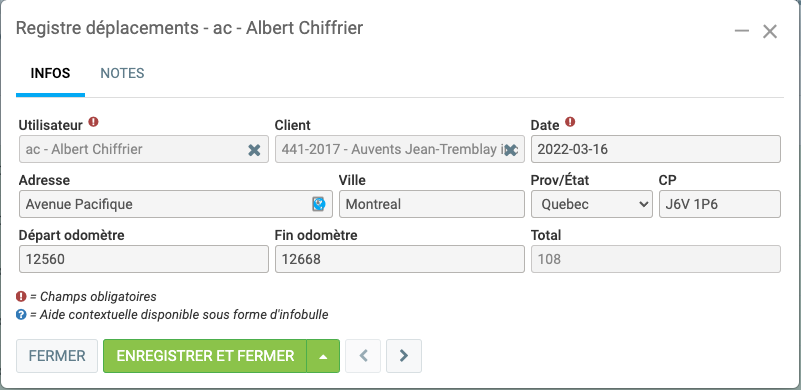This screenshot has height=390, width=801.
Task: Click the Utilisateur required-field red icon
Action: coord(93,122)
